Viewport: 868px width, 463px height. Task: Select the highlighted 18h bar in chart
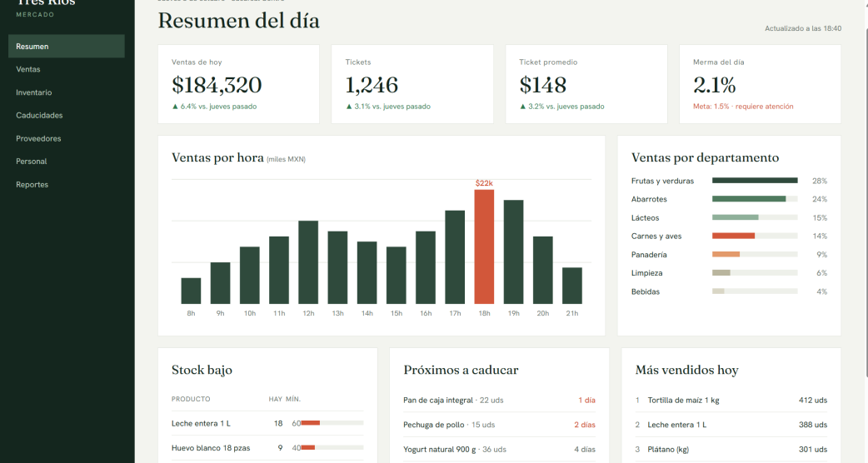pos(484,246)
